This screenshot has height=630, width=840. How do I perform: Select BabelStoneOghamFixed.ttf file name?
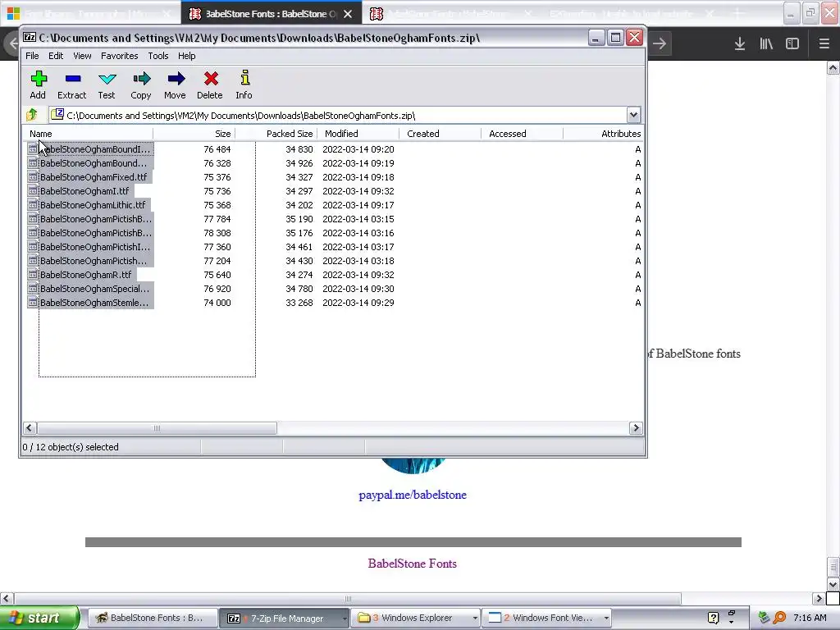tap(94, 177)
